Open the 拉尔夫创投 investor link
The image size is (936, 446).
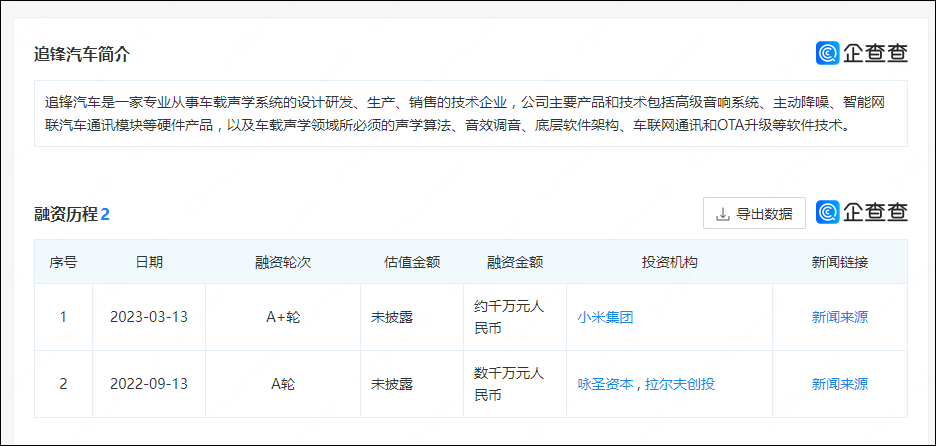coord(679,384)
